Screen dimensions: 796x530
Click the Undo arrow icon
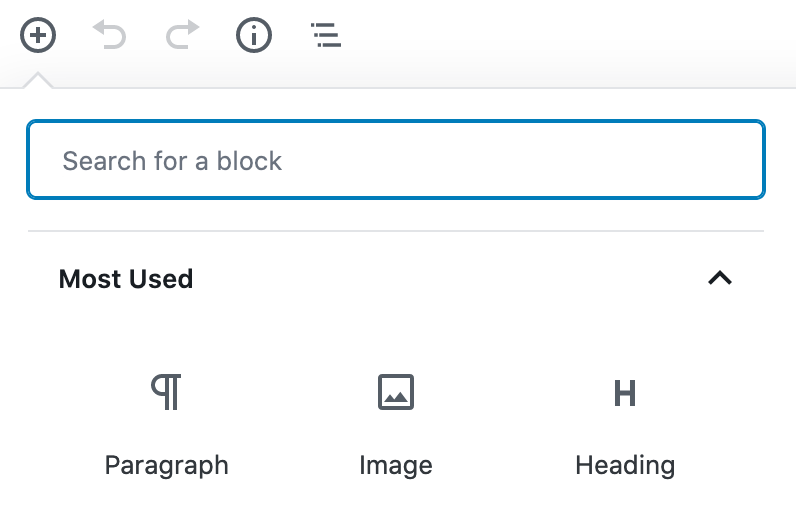click(x=109, y=35)
